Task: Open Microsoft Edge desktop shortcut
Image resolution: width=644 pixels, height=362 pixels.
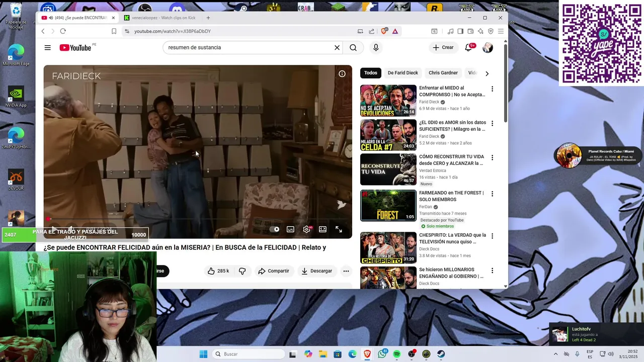Action: click(16, 55)
